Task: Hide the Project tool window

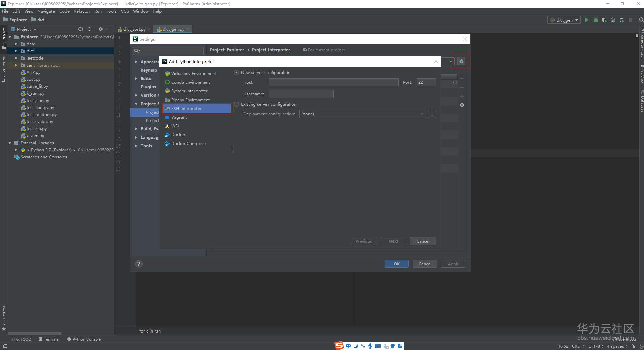Action: (x=109, y=29)
